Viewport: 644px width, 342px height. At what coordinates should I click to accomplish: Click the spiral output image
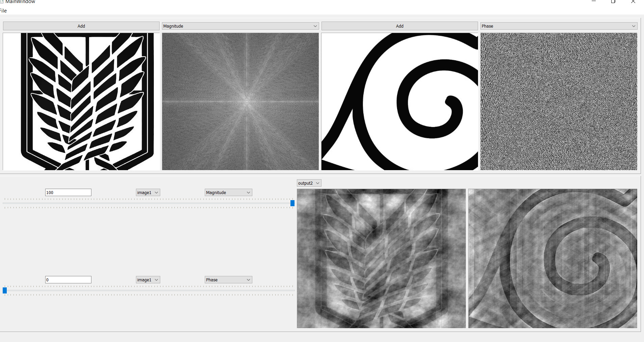coord(553,258)
